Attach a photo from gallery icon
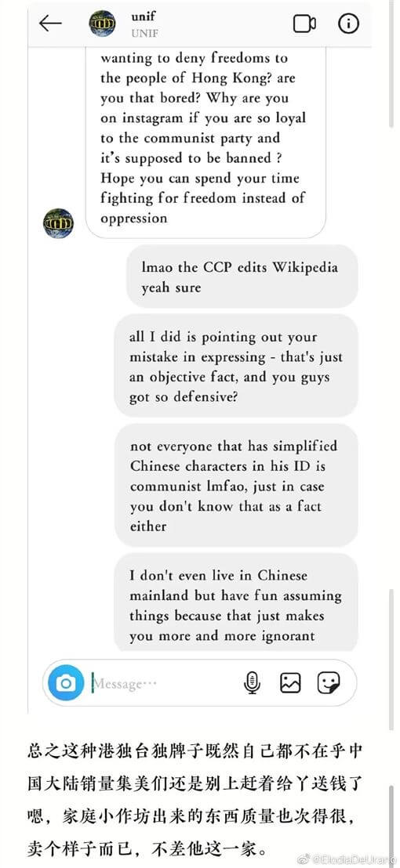Screen dimensions: 400x868 point(290,683)
